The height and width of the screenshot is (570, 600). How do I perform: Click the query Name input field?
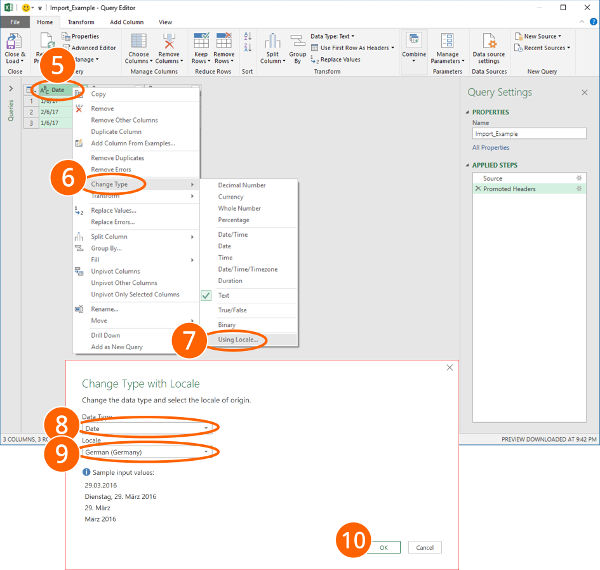(x=529, y=134)
